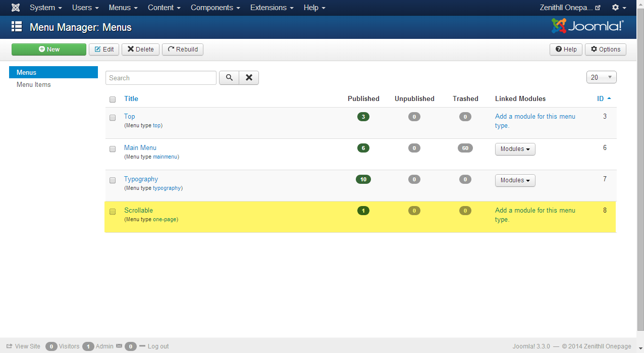644x353 pixels.
Task: Click inside the Search input field
Action: pos(161,78)
